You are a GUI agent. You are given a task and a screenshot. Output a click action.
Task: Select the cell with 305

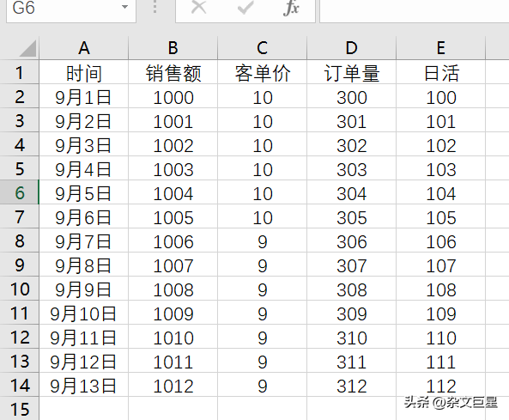[x=352, y=216]
